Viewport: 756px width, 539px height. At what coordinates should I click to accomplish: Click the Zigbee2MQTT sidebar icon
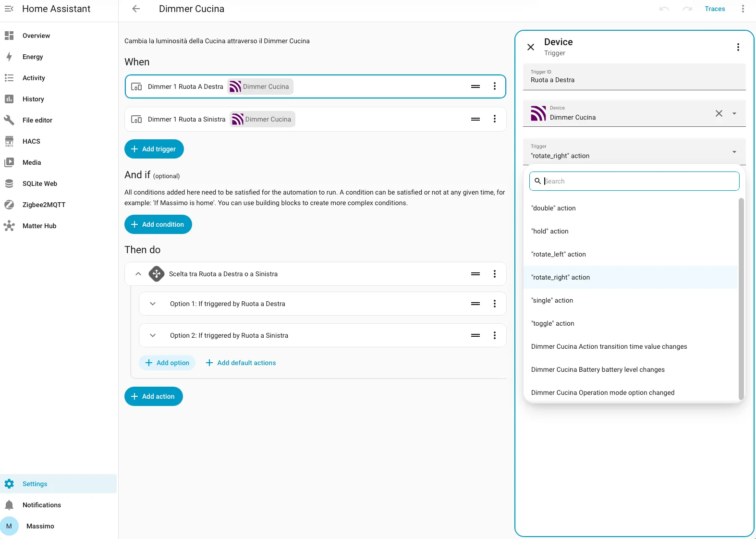click(9, 205)
